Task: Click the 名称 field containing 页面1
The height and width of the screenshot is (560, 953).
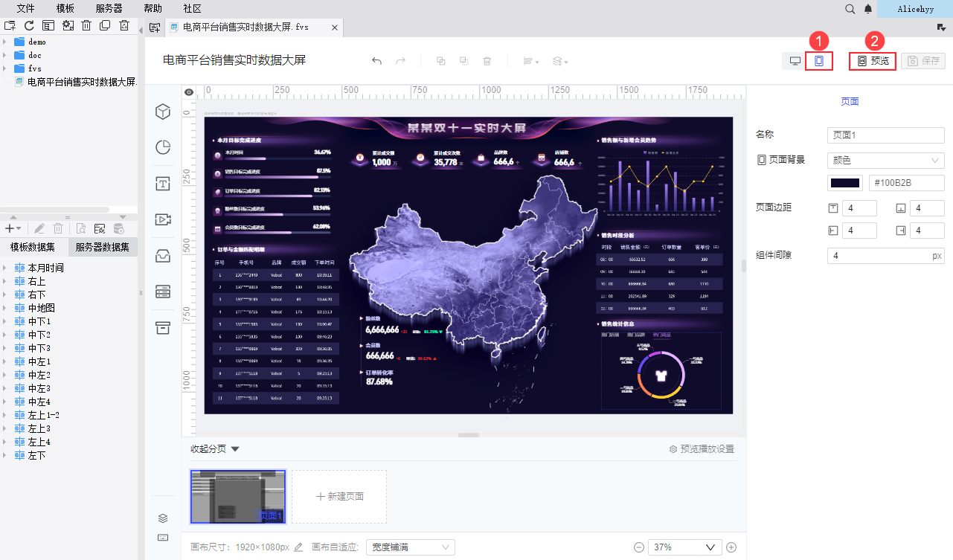Action: pyautogui.click(x=885, y=135)
